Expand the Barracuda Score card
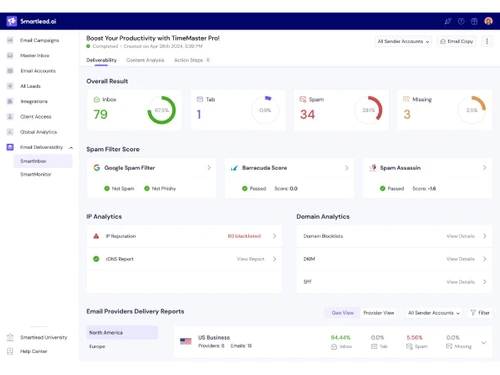This screenshot has height=375, width=500. [x=347, y=168]
